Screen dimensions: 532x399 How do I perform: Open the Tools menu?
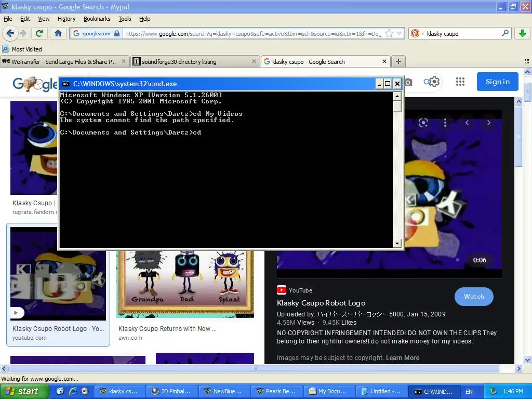(x=125, y=19)
